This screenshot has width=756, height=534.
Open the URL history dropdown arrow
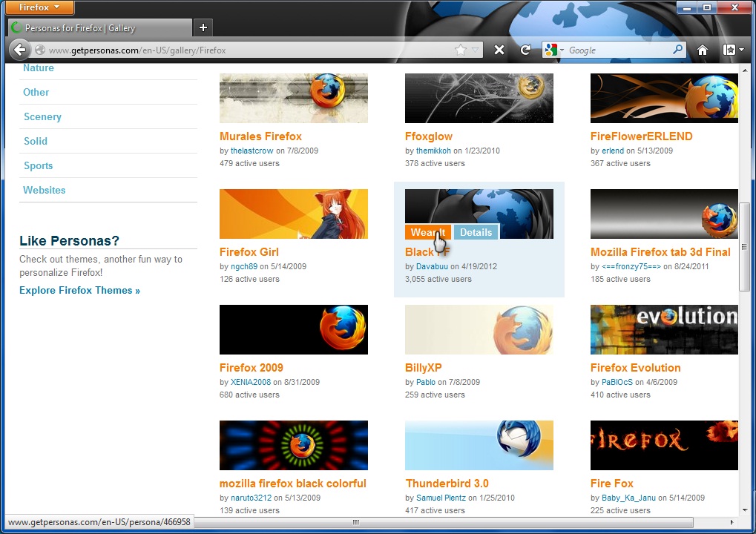click(475, 50)
